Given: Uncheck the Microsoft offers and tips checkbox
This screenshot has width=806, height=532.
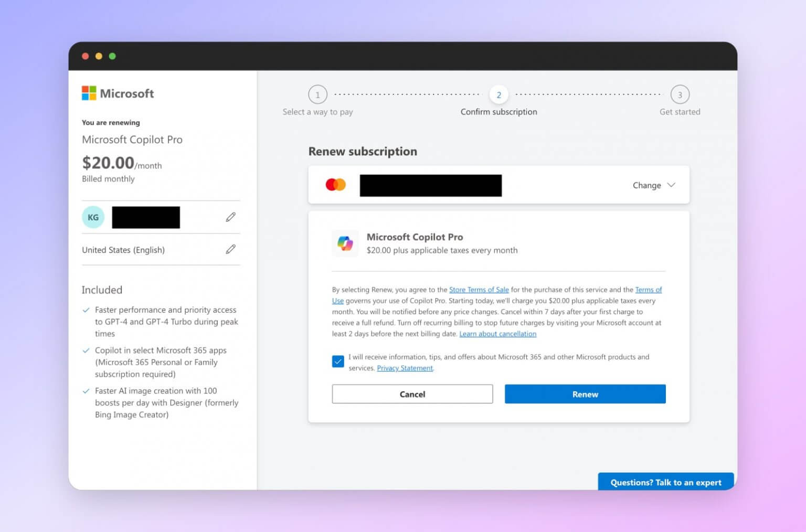Looking at the screenshot, I should pos(338,361).
